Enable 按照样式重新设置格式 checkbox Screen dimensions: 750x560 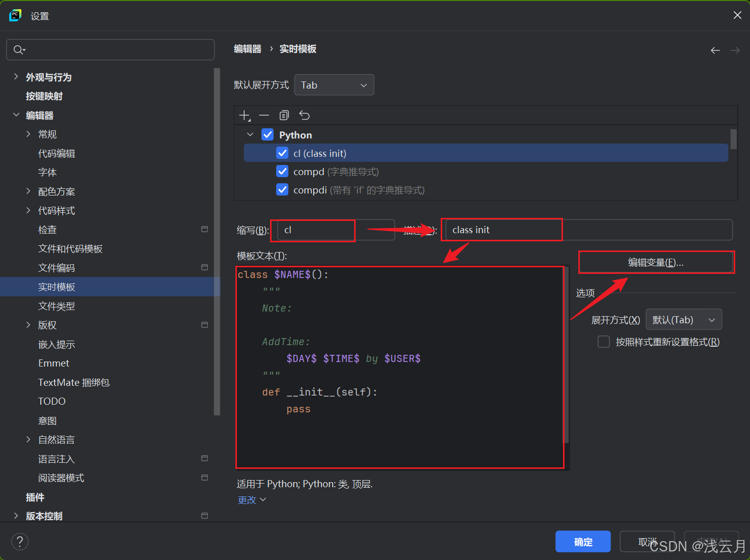[604, 342]
